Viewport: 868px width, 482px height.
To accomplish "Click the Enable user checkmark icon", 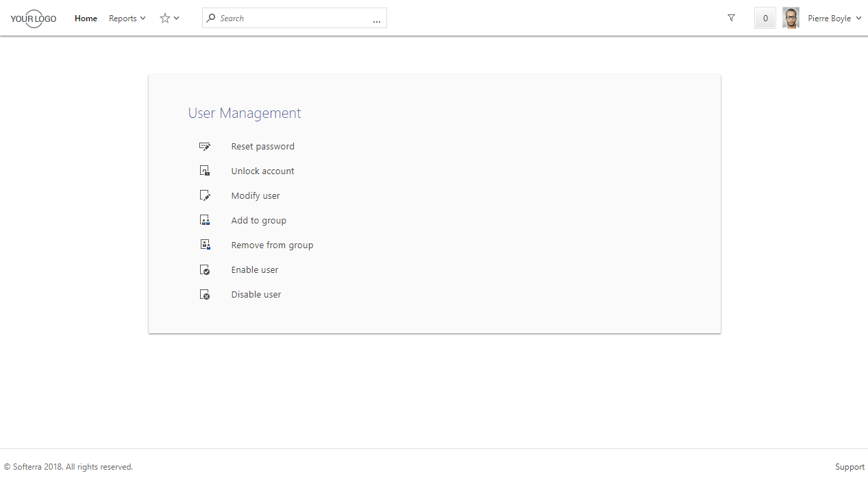I will pyautogui.click(x=204, y=270).
